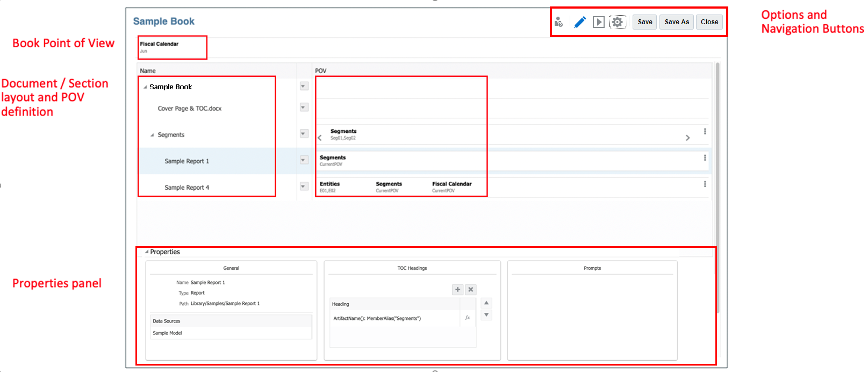Move TOC heading up arrow
868x372 pixels.
pyautogui.click(x=486, y=303)
